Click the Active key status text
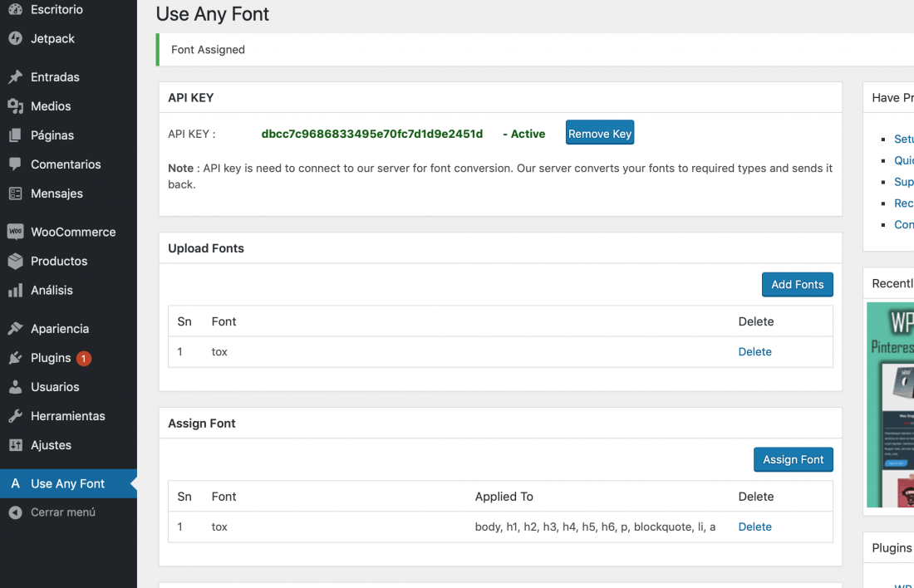Viewport: 914px width, 588px height. [x=524, y=134]
